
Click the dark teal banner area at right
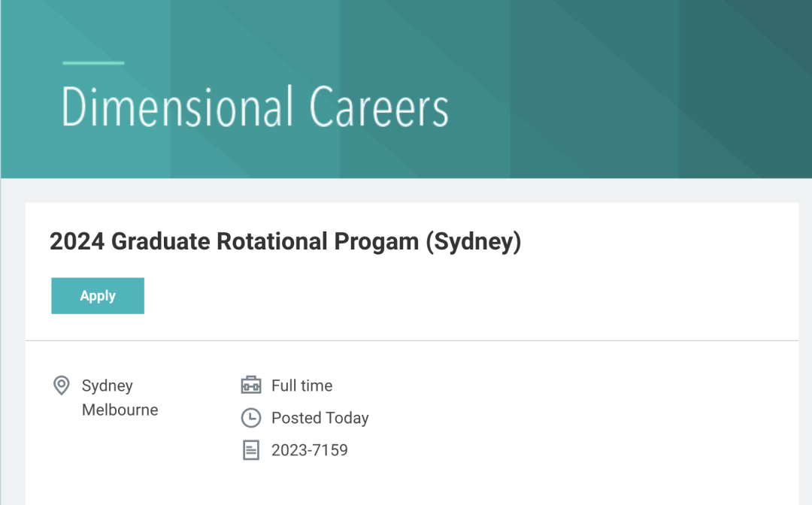[746, 89]
